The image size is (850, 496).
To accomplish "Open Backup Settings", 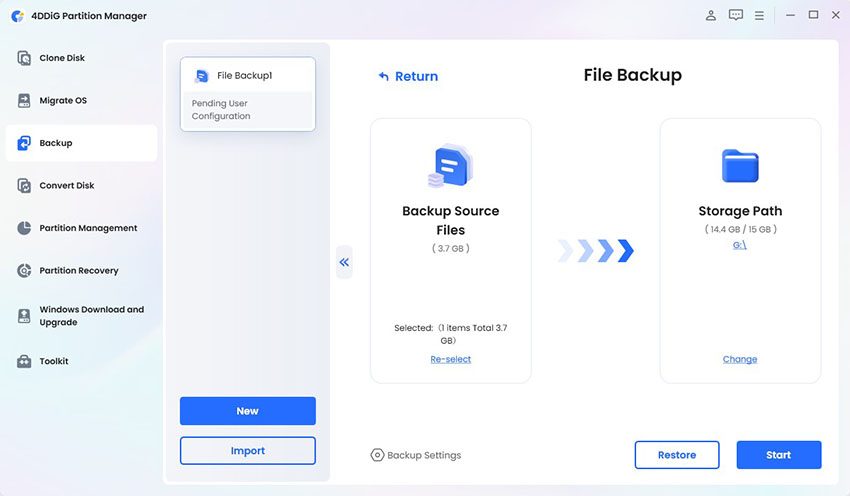I will [416, 455].
